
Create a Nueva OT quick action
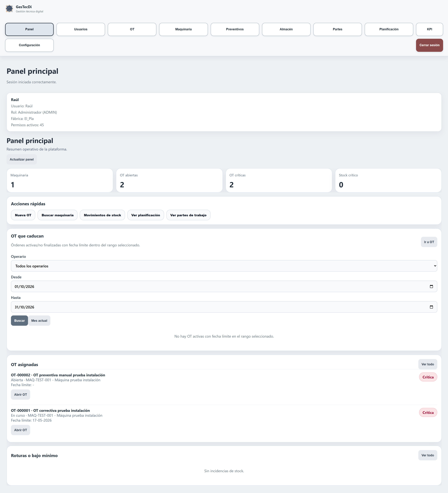tap(23, 215)
